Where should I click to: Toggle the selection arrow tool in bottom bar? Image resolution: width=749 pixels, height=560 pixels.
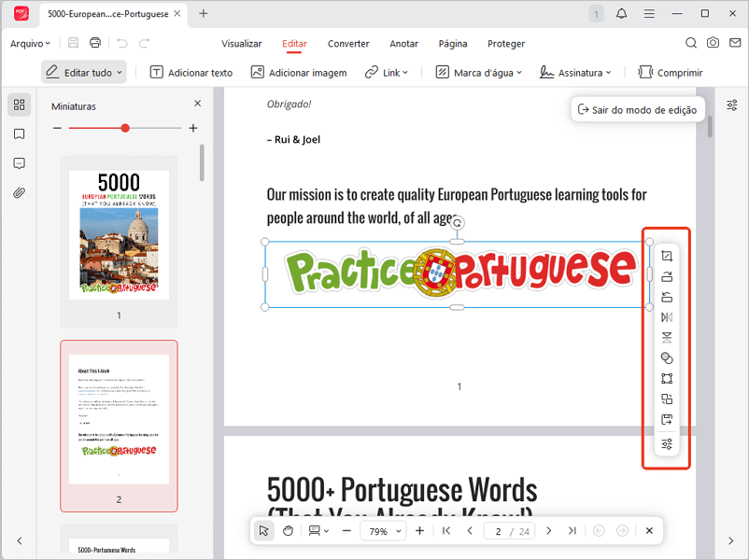click(x=263, y=530)
